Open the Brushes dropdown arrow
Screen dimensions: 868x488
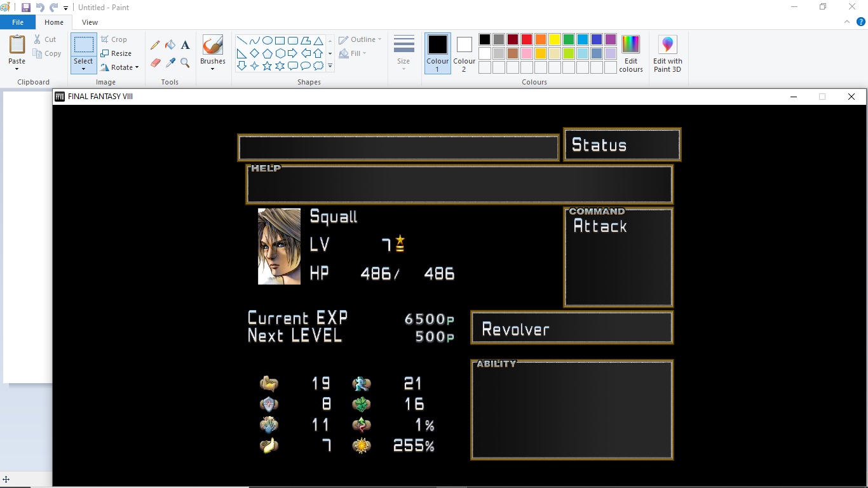(212, 69)
